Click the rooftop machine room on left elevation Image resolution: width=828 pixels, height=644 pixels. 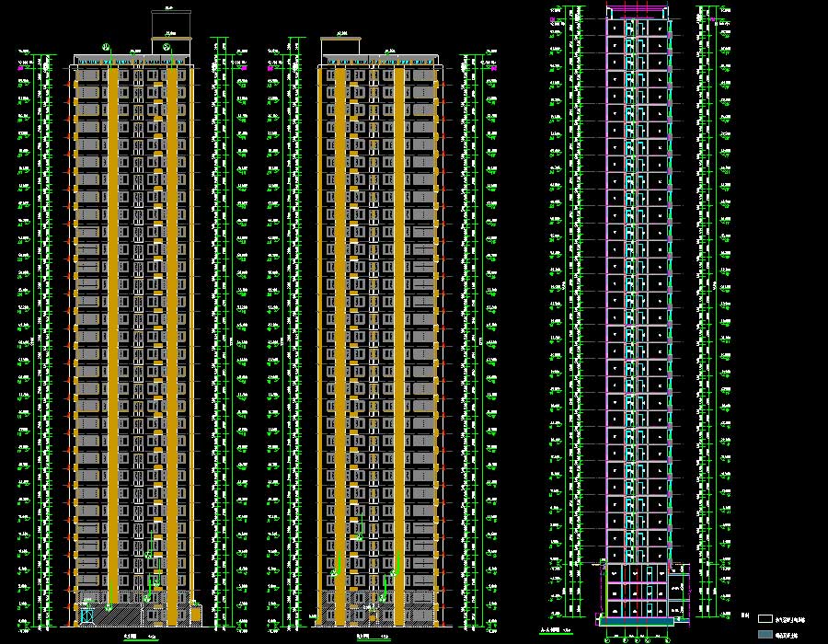click(x=170, y=32)
